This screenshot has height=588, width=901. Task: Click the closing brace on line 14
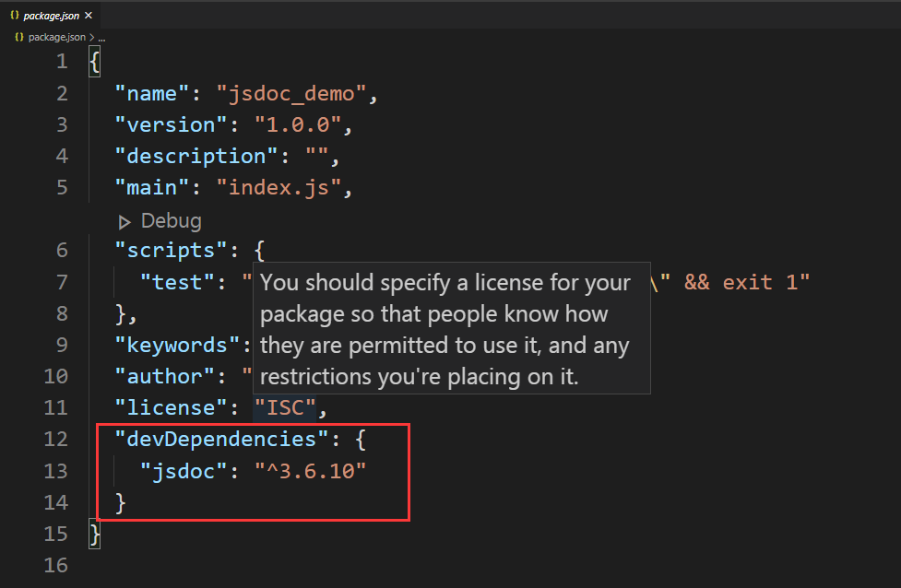tap(120, 502)
